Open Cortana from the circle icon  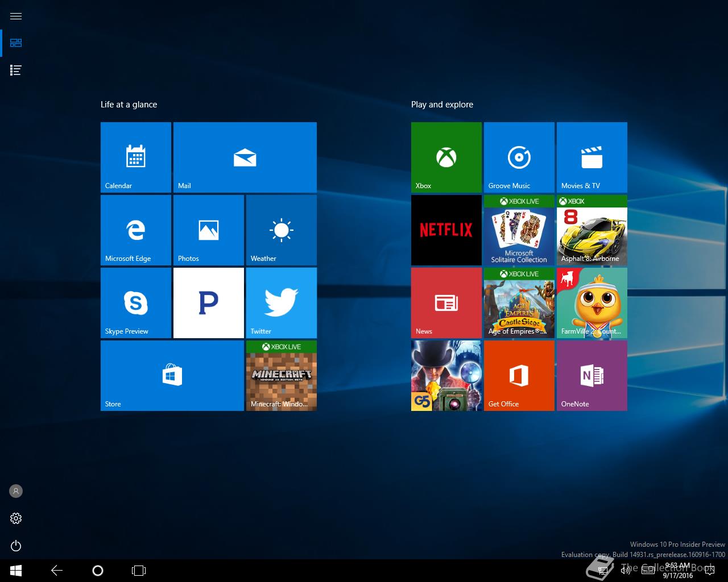(x=98, y=571)
